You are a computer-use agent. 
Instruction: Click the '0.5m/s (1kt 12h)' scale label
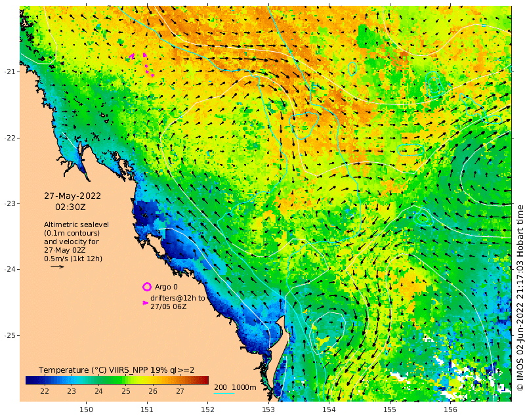pyautogui.click(x=73, y=259)
